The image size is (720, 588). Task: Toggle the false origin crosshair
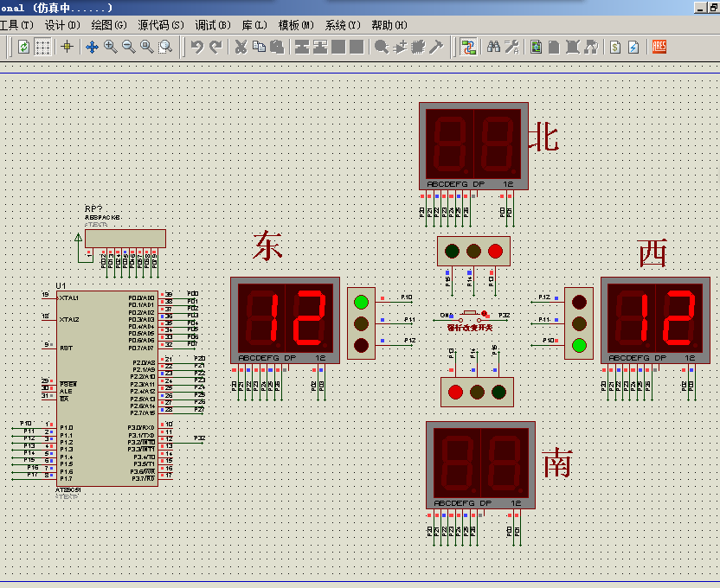[67, 47]
